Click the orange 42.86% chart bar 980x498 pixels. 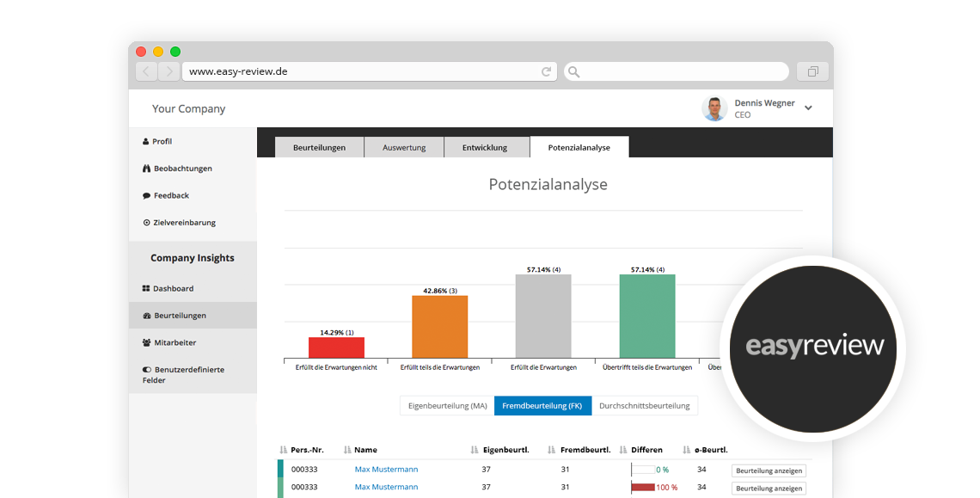(440, 327)
